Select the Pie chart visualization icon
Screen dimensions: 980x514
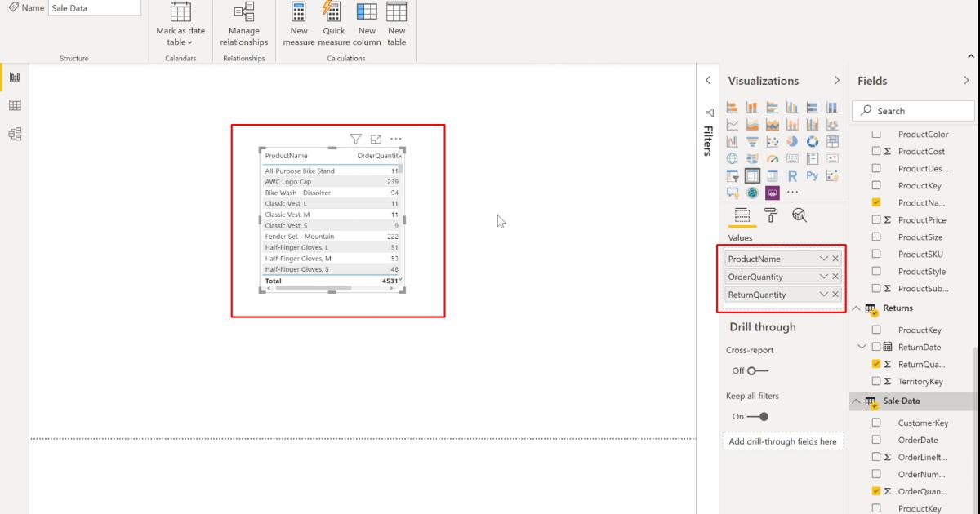coord(791,141)
